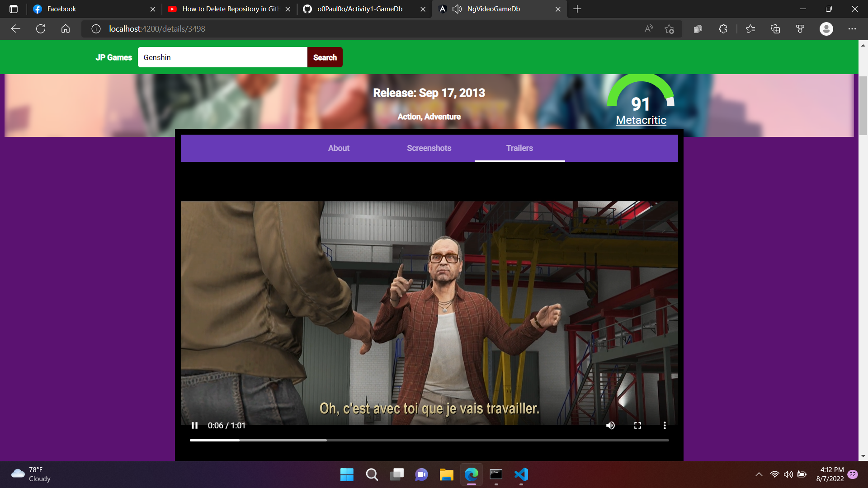
Task: Open File Explorer from the taskbar
Action: (x=446, y=474)
